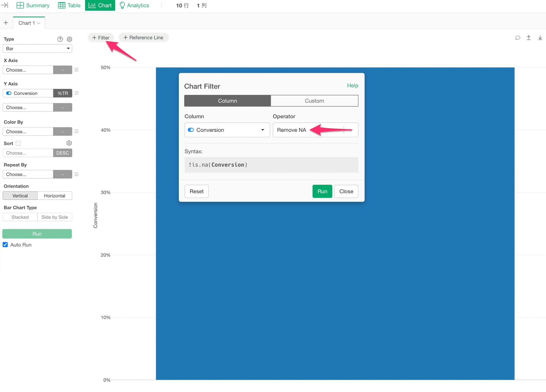Viewport: 546px width, 392px height.
Task: Switch orientation to Horizontal
Action: pyautogui.click(x=55, y=196)
